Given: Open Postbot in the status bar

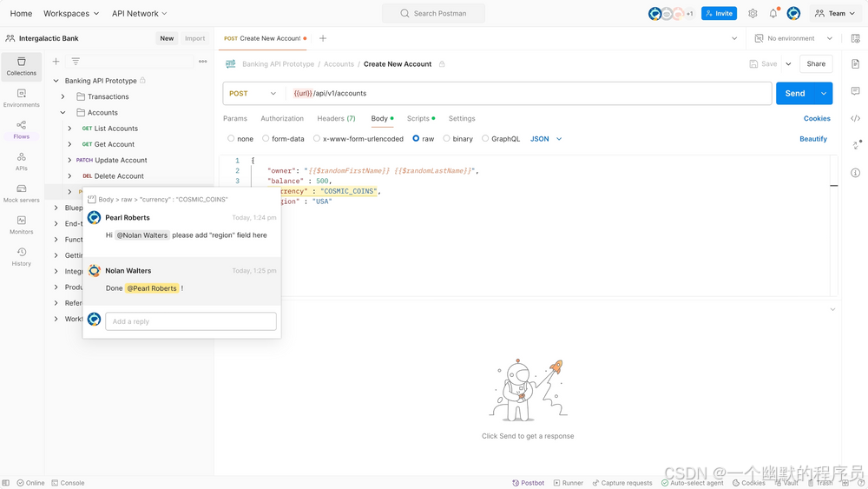Looking at the screenshot, I should [528, 483].
